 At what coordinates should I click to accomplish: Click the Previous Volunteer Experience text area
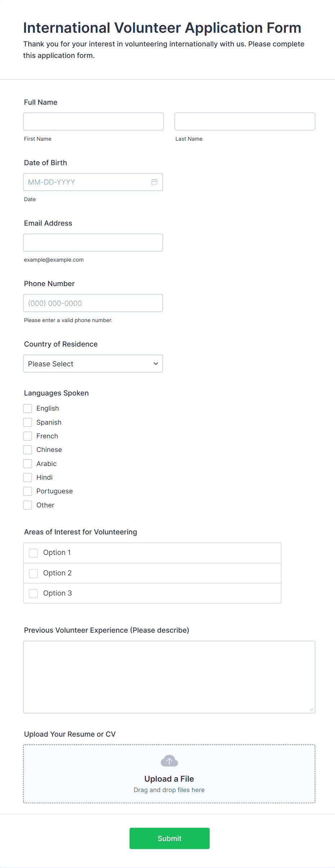click(169, 677)
